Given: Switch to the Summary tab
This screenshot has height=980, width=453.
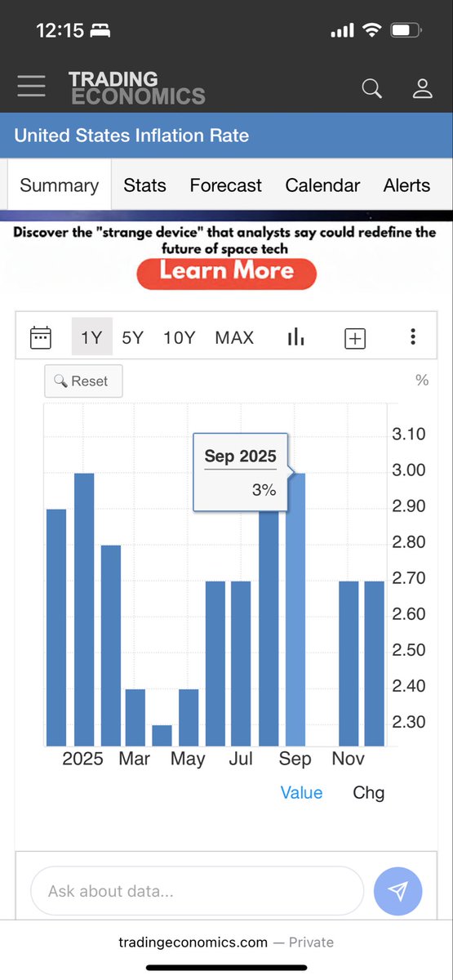Looking at the screenshot, I should click(60, 185).
